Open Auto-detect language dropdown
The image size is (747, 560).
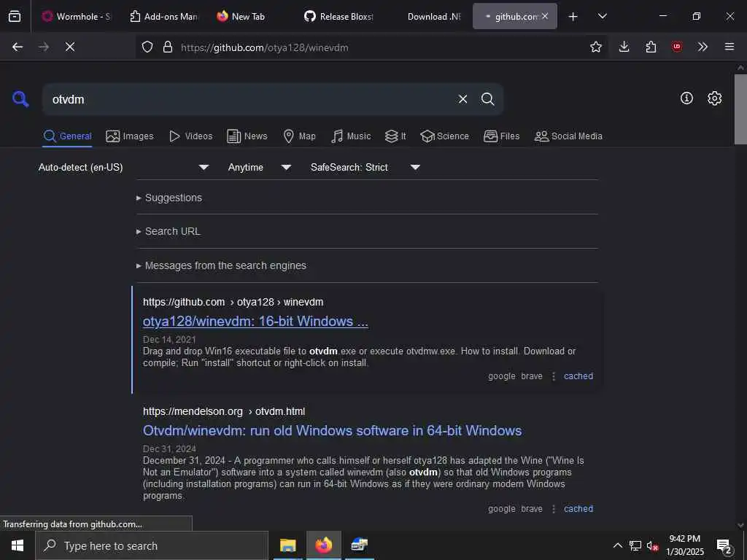tap(123, 167)
